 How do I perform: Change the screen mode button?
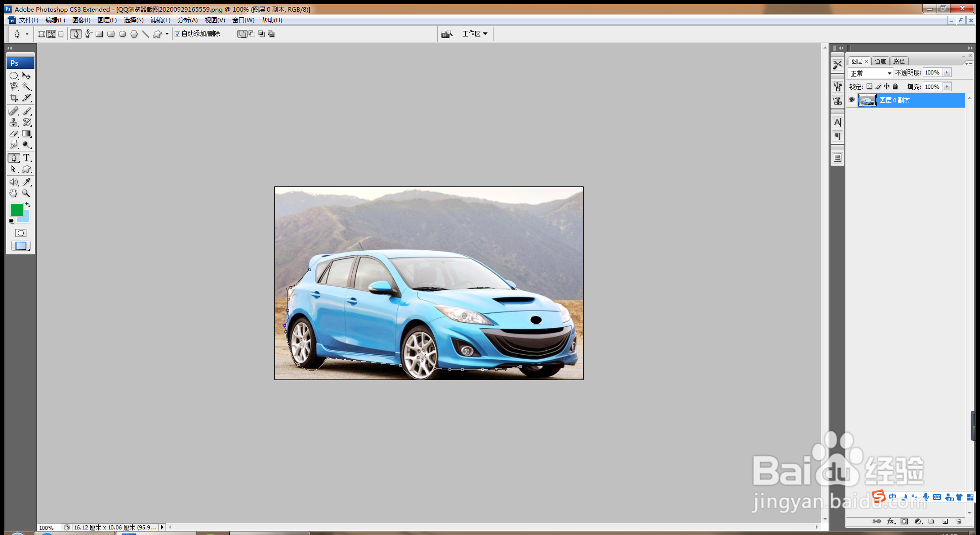(x=21, y=246)
